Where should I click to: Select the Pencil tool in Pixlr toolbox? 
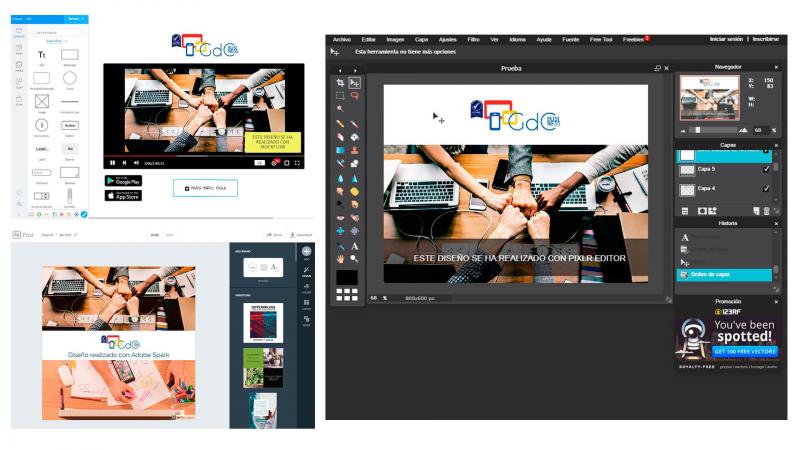tap(340, 123)
